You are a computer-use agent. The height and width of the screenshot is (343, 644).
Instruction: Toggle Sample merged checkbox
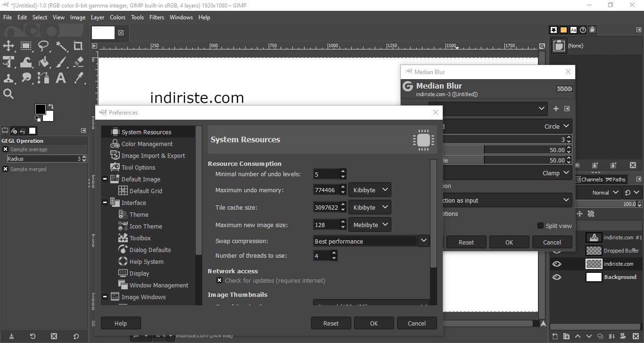[5, 169]
